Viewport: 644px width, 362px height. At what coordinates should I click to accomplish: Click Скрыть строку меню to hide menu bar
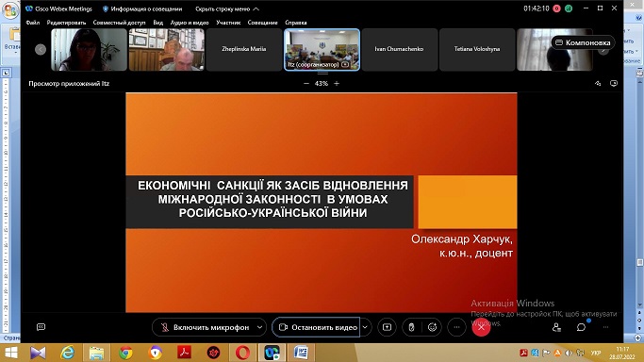click(227, 8)
